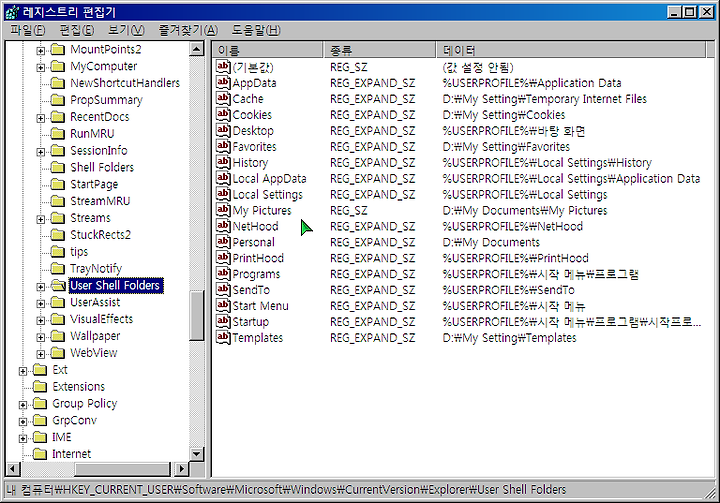
Task: Select the Extensions folder icon
Action: point(40,386)
